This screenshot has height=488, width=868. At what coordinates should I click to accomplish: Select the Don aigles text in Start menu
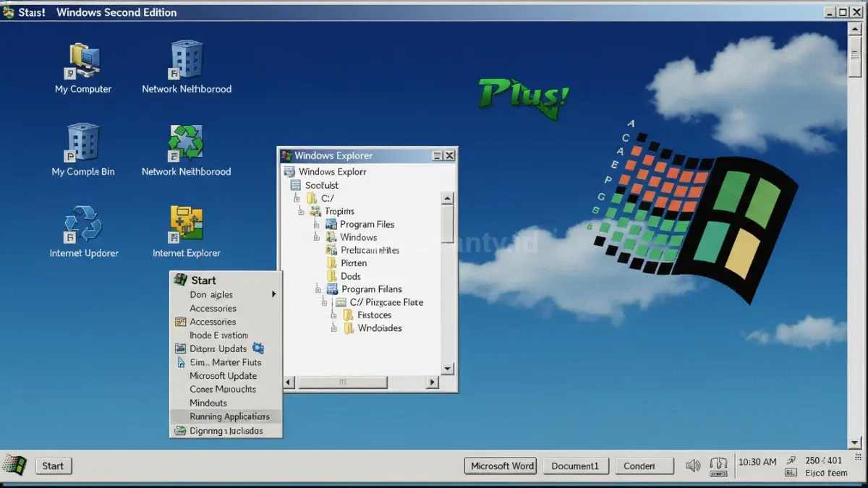click(211, 294)
